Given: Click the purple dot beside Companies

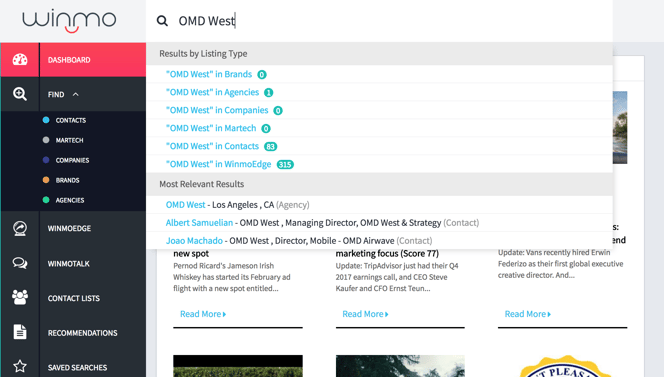Looking at the screenshot, I should (x=46, y=160).
